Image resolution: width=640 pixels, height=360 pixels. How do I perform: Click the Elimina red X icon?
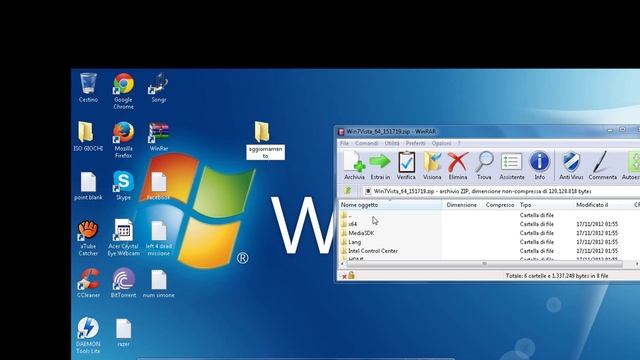(458, 162)
